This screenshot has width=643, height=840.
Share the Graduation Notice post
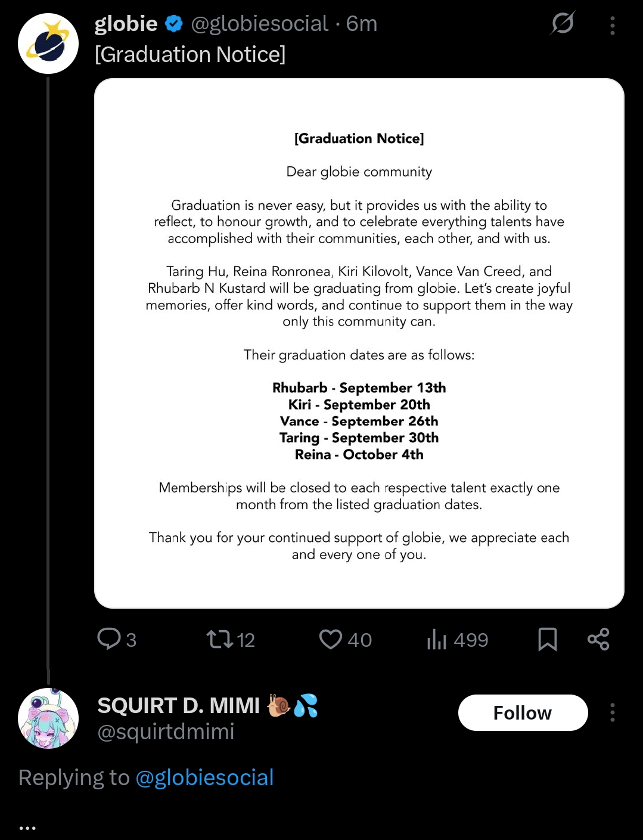598,639
